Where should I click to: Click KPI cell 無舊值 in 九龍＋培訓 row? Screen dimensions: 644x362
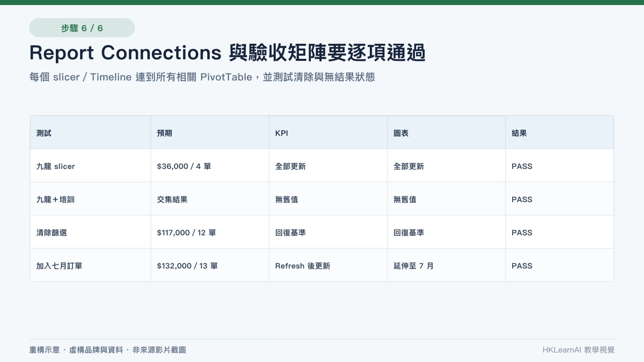(328, 199)
